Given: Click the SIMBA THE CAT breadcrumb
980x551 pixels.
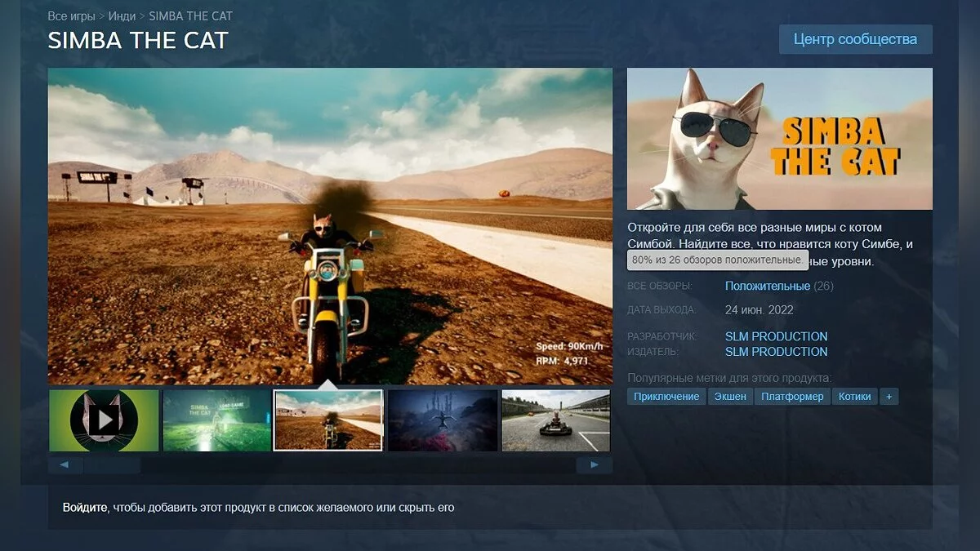Looking at the screenshot, I should (191, 16).
